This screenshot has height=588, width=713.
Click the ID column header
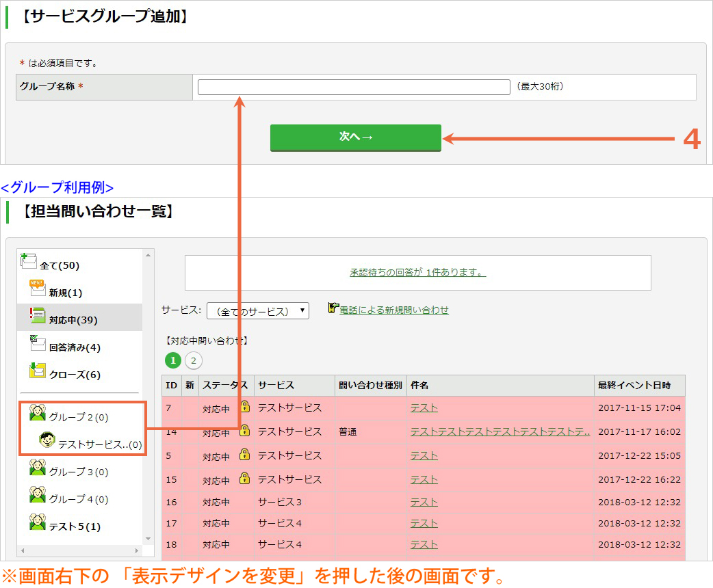[172, 386]
